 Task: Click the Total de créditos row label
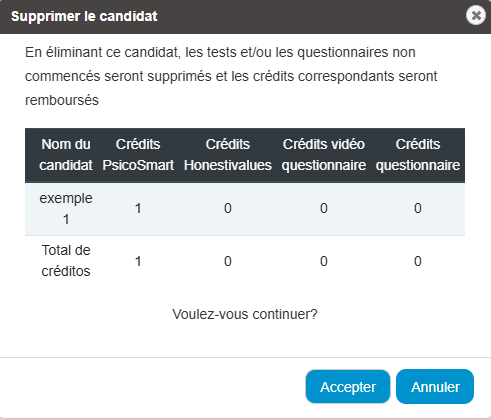[66, 261]
